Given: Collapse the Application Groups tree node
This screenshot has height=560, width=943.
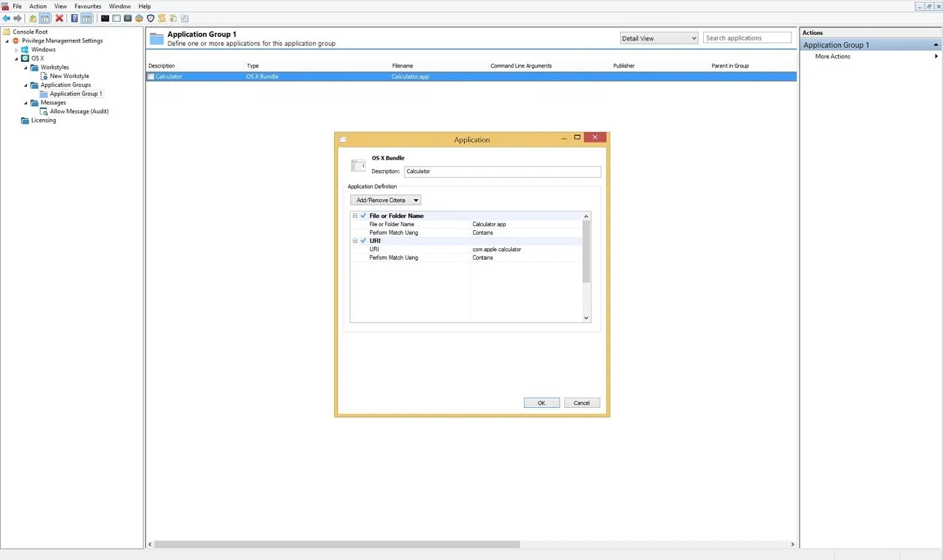Looking at the screenshot, I should click(26, 85).
